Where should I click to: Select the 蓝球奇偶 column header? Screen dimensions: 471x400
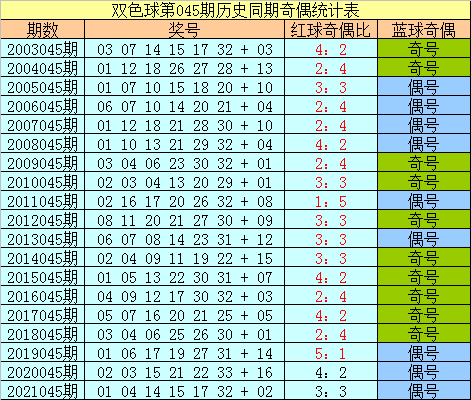424,29
